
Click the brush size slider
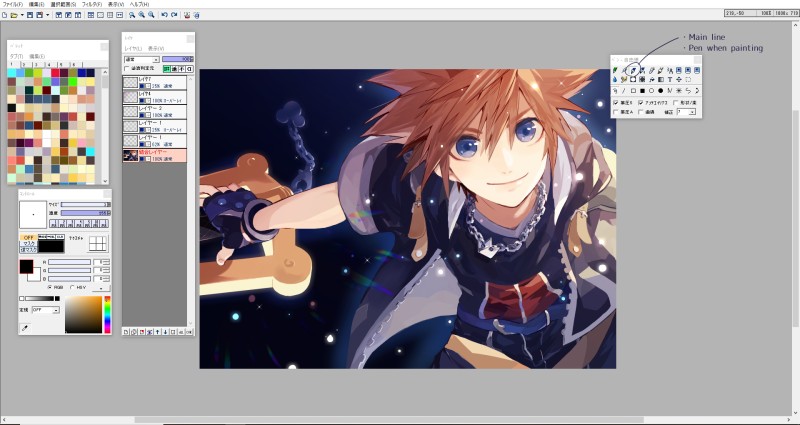pyautogui.click(x=86, y=205)
